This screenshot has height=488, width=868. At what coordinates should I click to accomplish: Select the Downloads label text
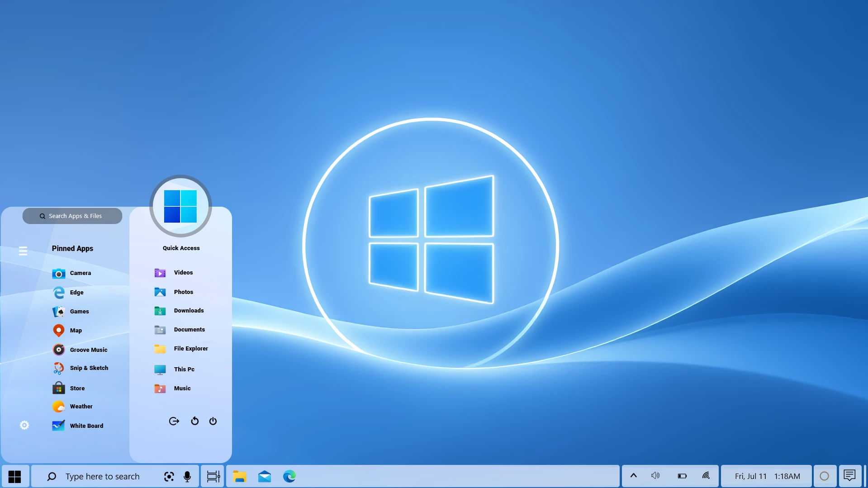[189, 311]
